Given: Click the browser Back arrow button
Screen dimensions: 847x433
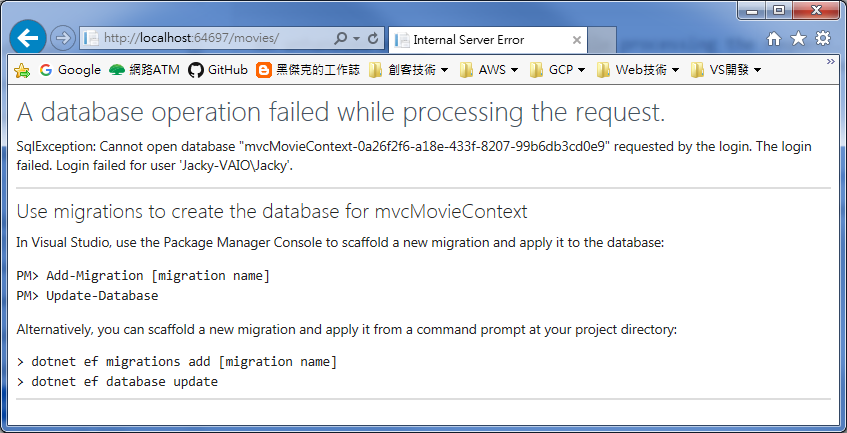Looking at the screenshot, I should [x=28, y=38].
